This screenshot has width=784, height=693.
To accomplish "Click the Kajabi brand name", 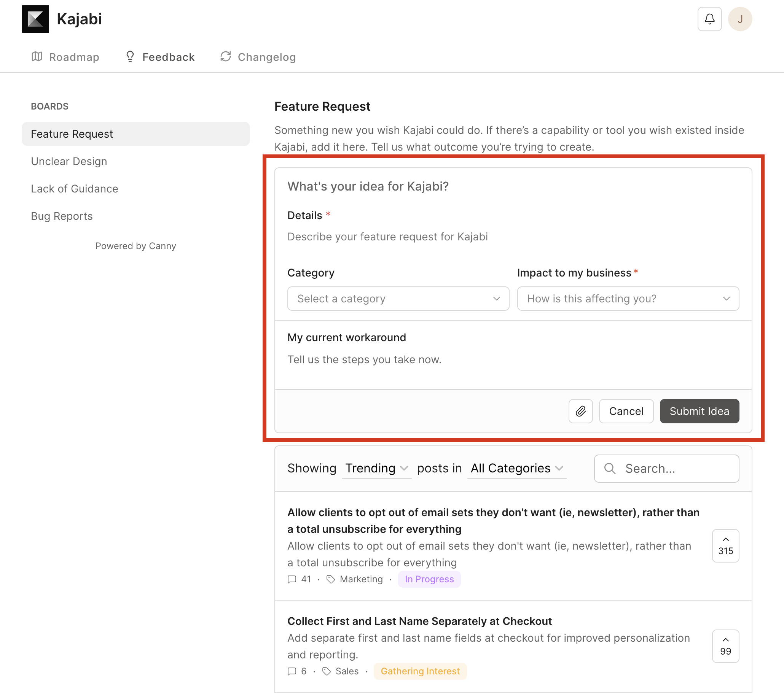I will coord(80,19).
